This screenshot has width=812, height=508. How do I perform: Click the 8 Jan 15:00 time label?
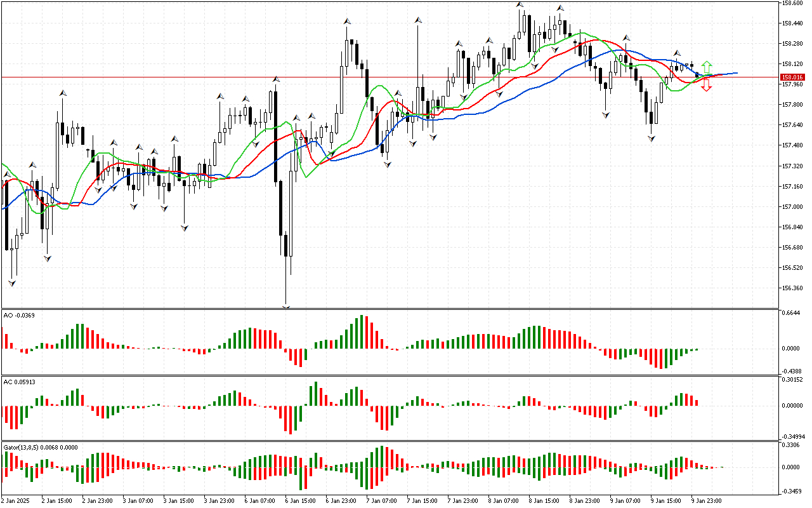[x=543, y=500]
